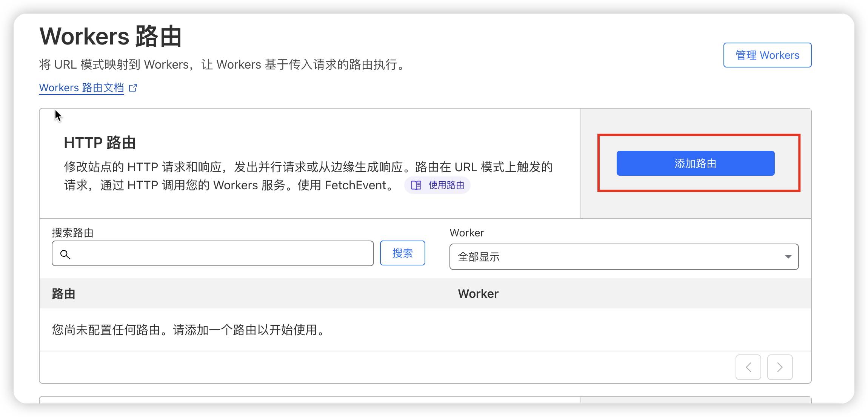Click external link icon beside 路由文档
The image size is (868, 417).
133,88
